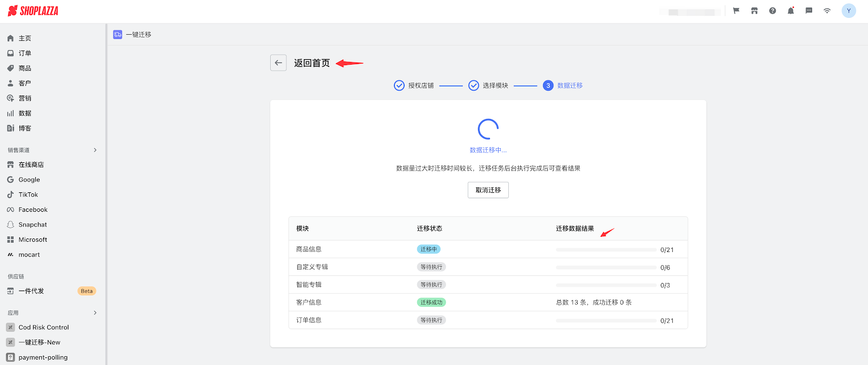Click the back arrow button
The height and width of the screenshot is (365, 868).
[278, 63]
